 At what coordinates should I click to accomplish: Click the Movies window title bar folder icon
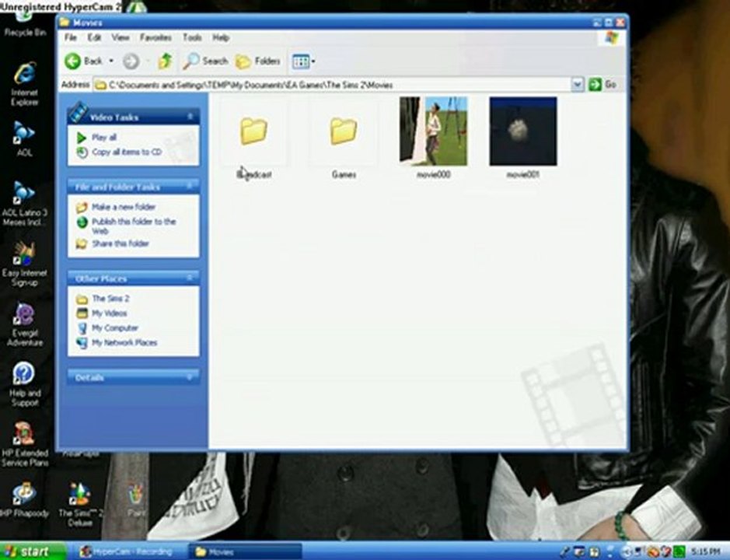(65, 23)
